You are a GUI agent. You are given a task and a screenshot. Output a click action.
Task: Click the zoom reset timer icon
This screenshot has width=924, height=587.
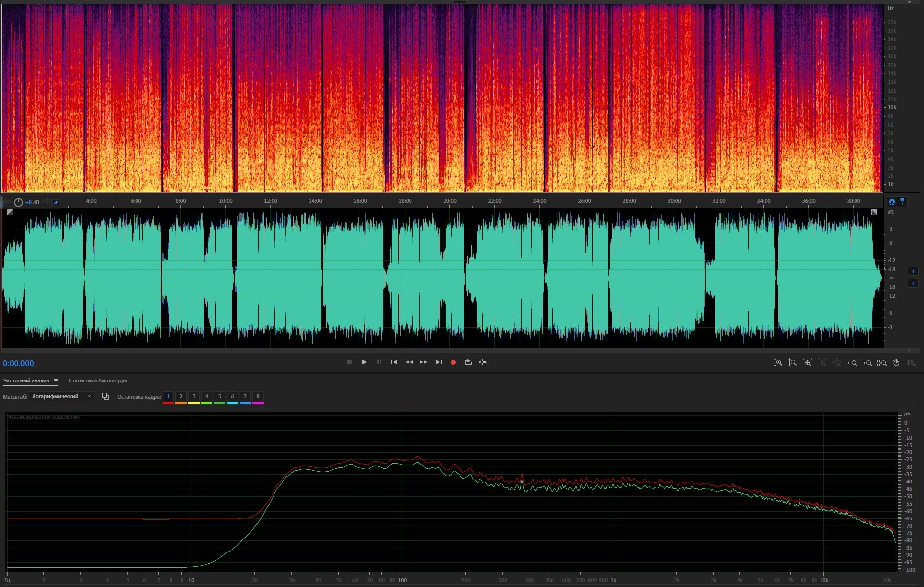tap(896, 363)
